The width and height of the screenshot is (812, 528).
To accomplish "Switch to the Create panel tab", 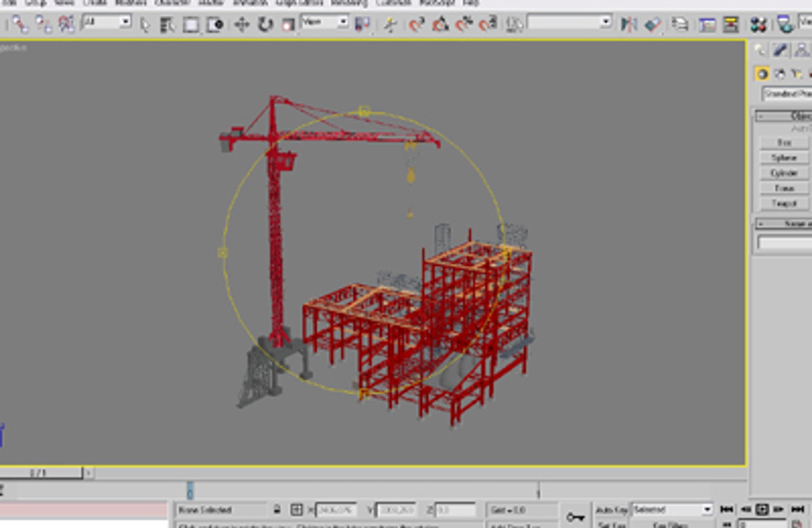I will click(760, 50).
